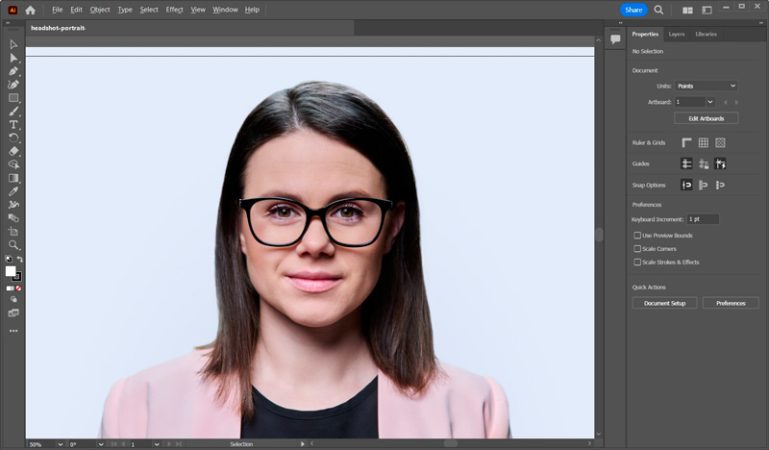The width and height of the screenshot is (769, 450).
Task: Open Document Setup
Action: pyautogui.click(x=664, y=303)
